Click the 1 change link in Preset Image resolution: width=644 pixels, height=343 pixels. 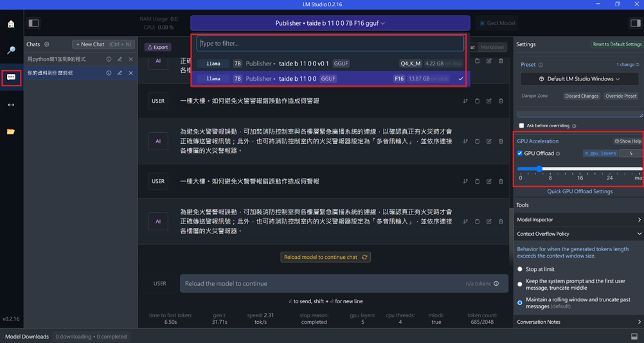627,64
